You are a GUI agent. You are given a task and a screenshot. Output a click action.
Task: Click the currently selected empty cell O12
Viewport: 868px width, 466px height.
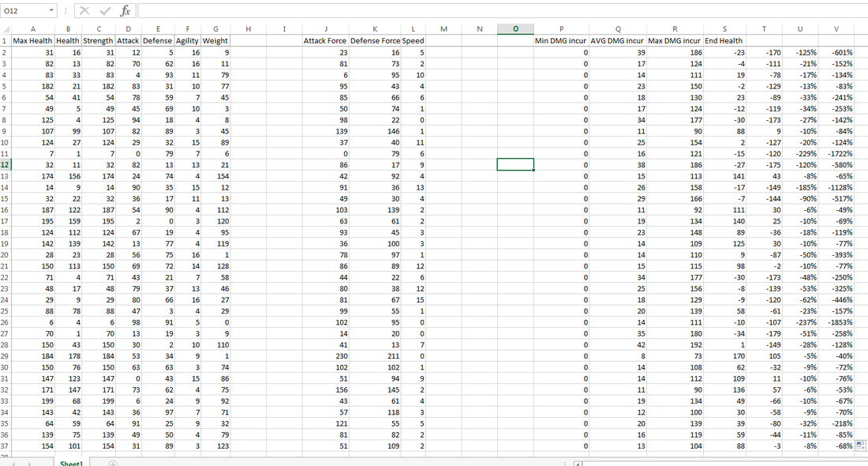click(515, 163)
